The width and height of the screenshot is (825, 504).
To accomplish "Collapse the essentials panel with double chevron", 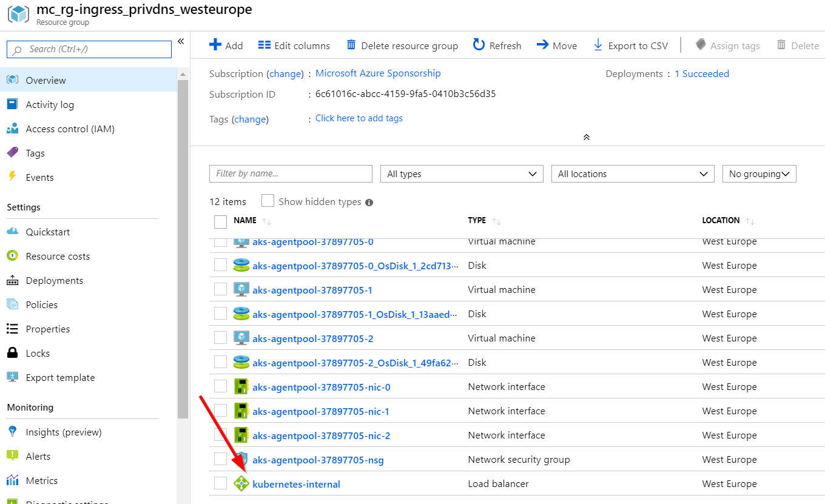I will tap(586, 137).
